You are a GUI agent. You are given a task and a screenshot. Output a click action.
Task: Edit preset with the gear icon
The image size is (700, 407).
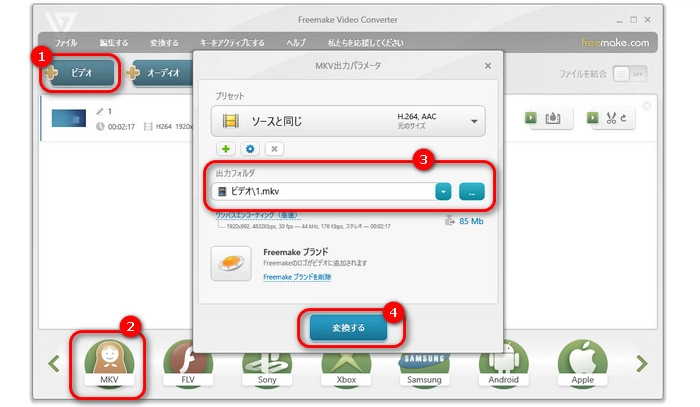tap(250, 149)
